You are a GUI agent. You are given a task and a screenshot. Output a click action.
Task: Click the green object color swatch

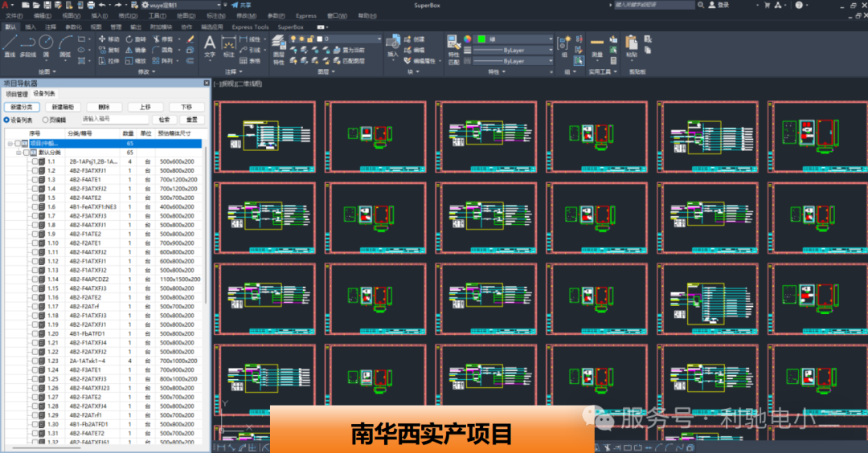click(x=481, y=39)
